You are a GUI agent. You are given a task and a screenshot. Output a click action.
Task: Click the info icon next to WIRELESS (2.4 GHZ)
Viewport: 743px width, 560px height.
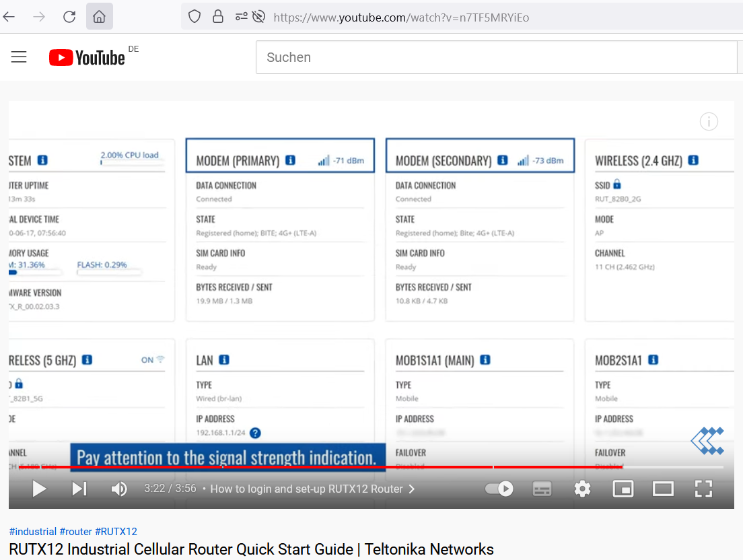point(693,160)
